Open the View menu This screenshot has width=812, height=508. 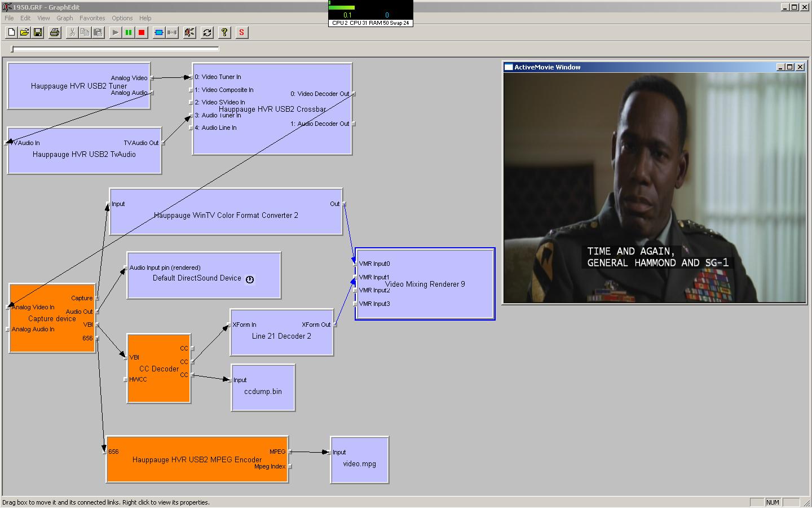tap(43, 18)
